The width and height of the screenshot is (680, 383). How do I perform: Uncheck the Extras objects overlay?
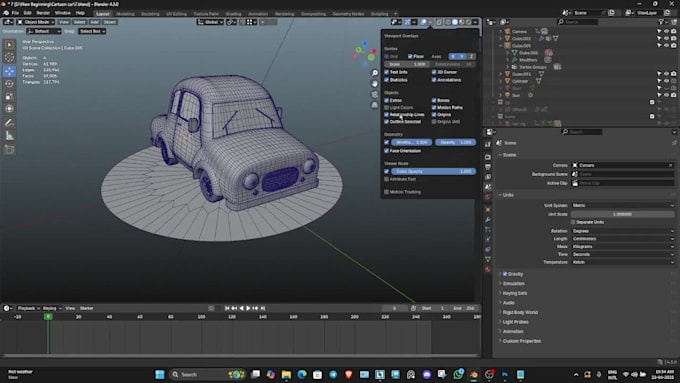pyautogui.click(x=386, y=100)
